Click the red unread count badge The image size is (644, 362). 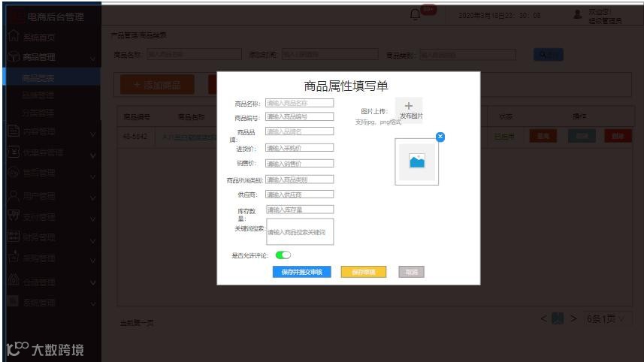(x=428, y=10)
